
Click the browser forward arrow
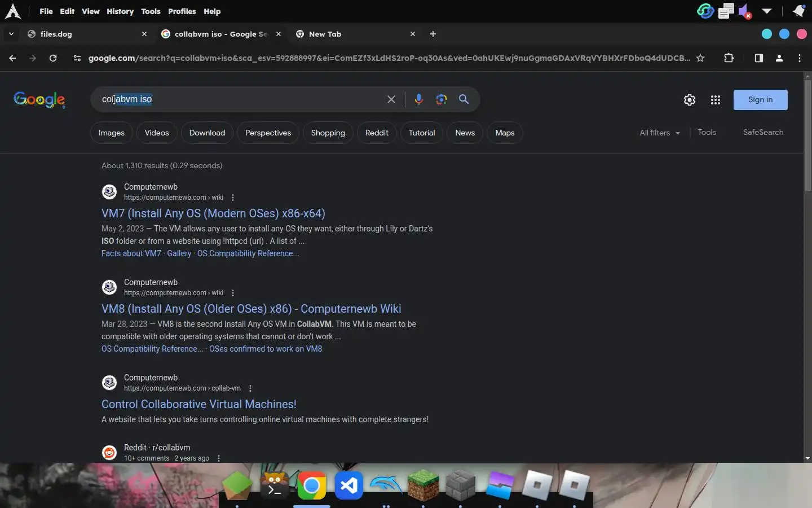(33, 58)
